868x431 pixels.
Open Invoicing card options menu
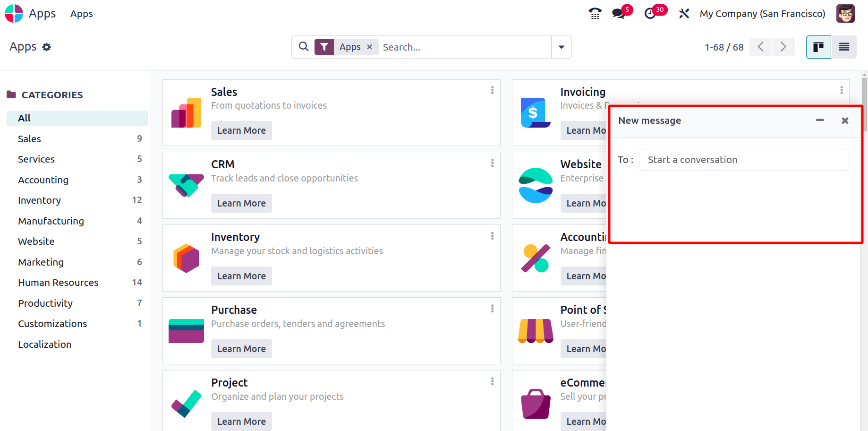pos(841,90)
